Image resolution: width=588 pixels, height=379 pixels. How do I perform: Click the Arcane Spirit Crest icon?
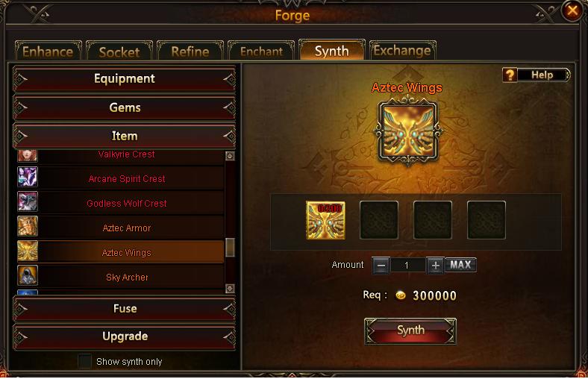tap(28, 177)
